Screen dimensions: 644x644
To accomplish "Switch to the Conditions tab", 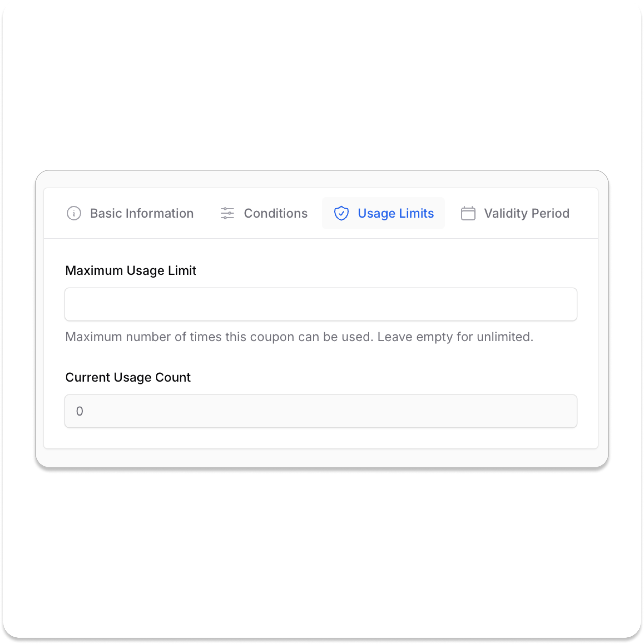I will click(x=275, y=213).
